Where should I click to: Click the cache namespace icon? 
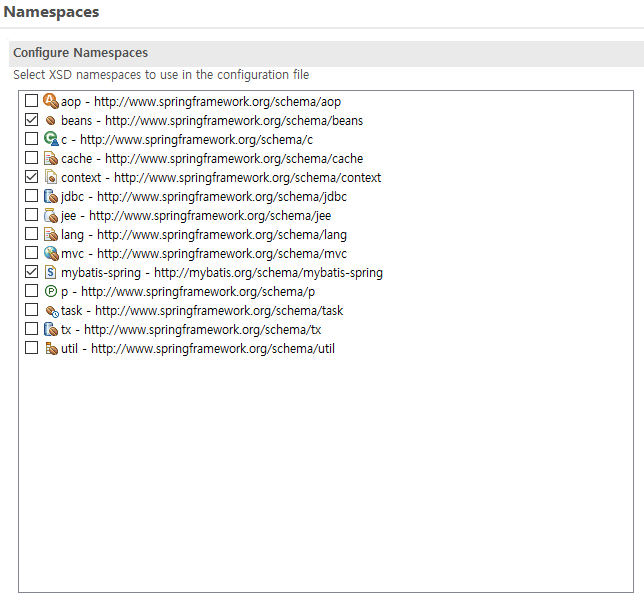(x=51, y=158)
